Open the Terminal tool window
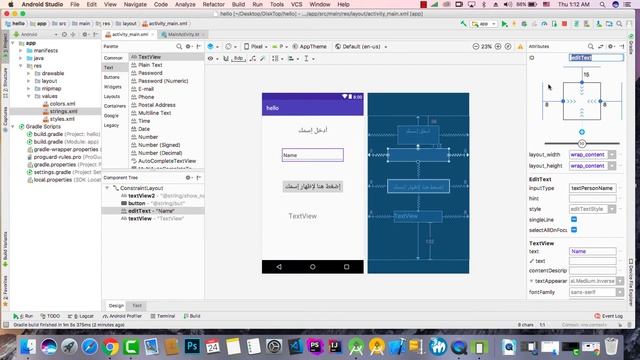Viewport: 640px width, 360px height. pos(163,316)
